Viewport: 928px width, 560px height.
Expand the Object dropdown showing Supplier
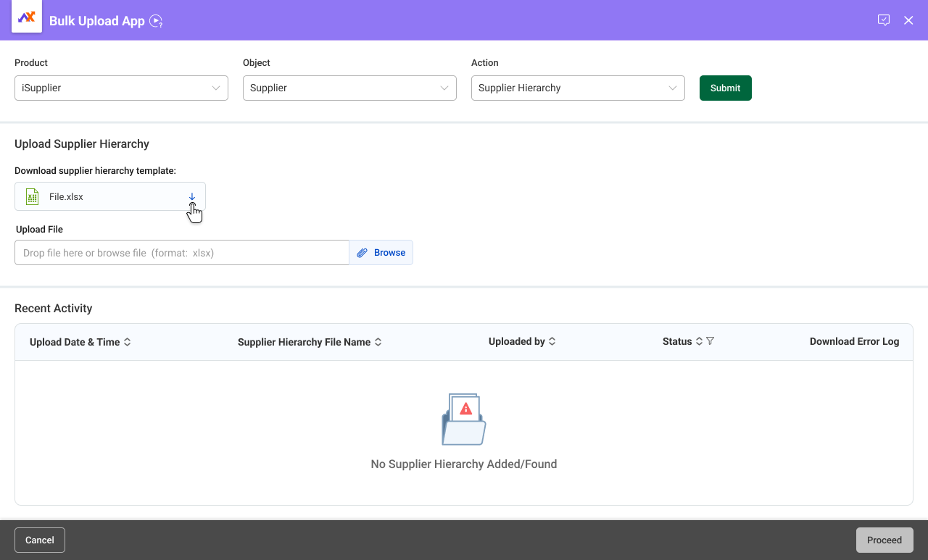[x=349, y=88]
